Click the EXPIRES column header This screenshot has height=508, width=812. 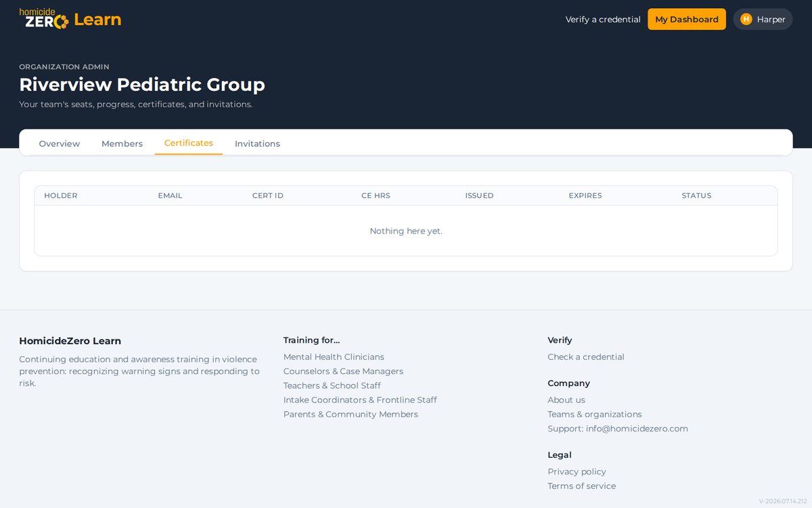pos(585,196)
